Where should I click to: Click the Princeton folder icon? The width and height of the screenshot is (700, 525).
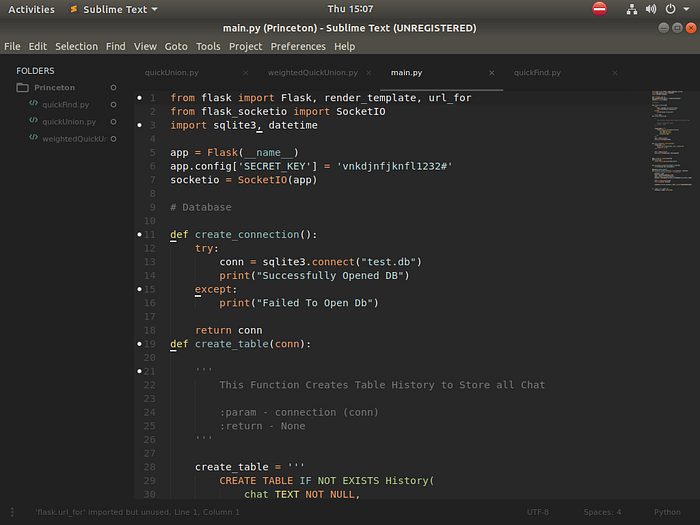click(22, 88)
